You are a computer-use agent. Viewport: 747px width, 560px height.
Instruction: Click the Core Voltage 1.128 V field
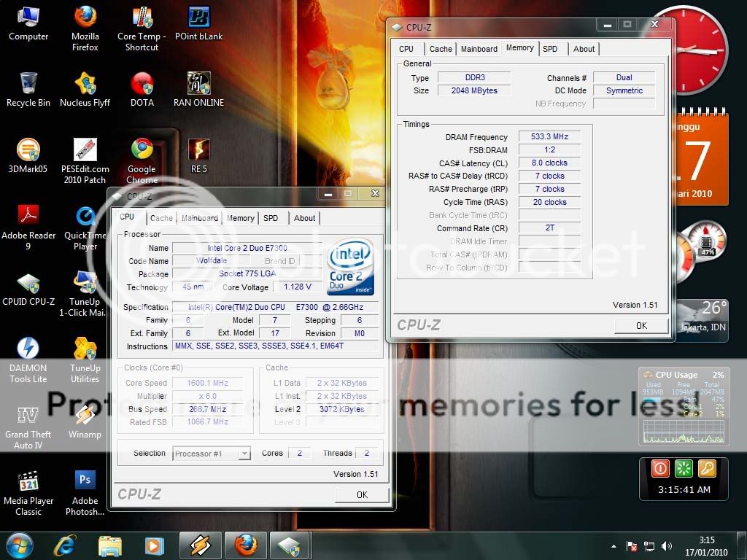[298, 287]
